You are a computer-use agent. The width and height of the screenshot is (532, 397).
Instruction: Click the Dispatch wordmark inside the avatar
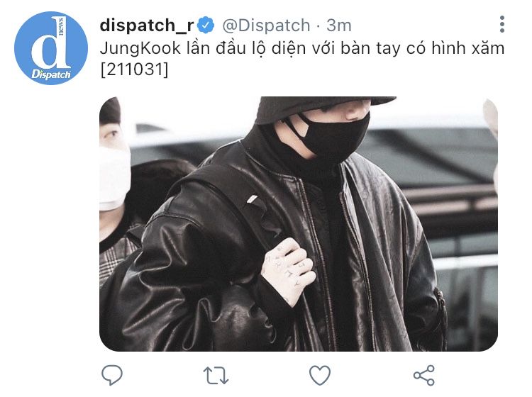pos(51,74)
